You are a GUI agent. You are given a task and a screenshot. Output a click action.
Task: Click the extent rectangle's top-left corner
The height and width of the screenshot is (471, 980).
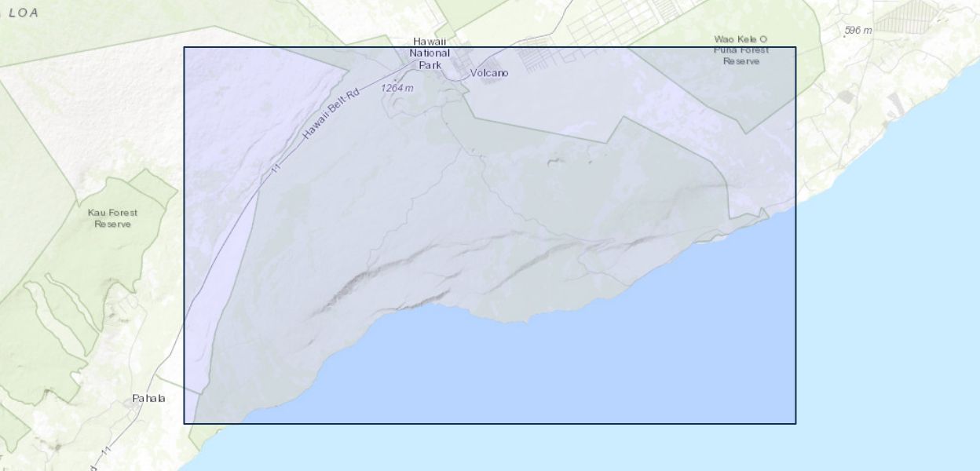[x=185, y=47]
